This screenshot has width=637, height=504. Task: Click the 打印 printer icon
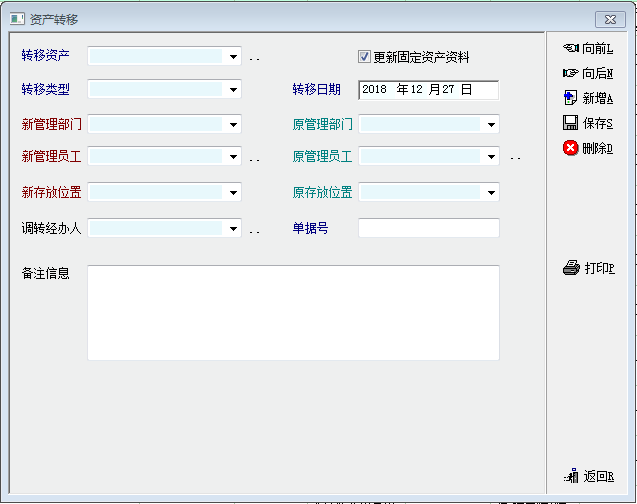coord(571,267)
